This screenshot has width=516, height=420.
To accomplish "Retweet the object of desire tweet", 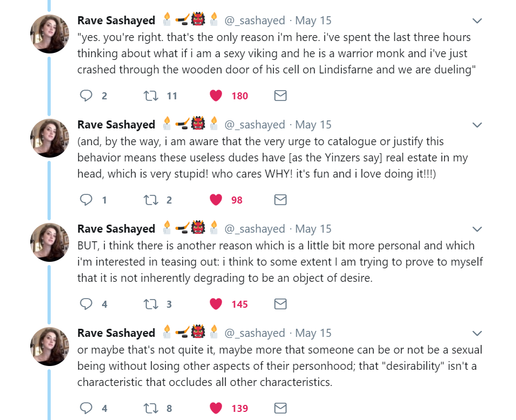I will click(150, 304).
